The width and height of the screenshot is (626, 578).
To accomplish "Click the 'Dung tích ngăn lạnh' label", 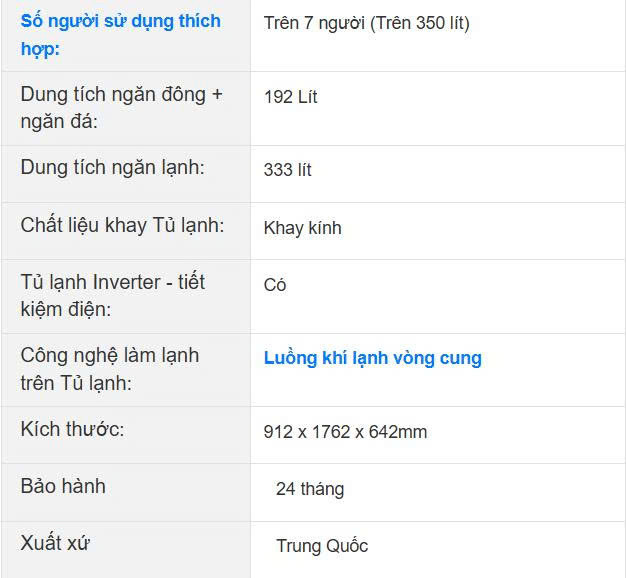I will [112, 167].
